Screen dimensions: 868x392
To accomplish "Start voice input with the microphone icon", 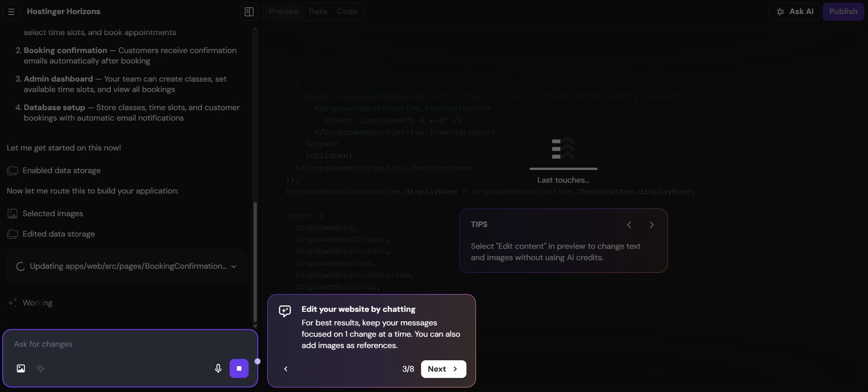I will tap(218, 368).
